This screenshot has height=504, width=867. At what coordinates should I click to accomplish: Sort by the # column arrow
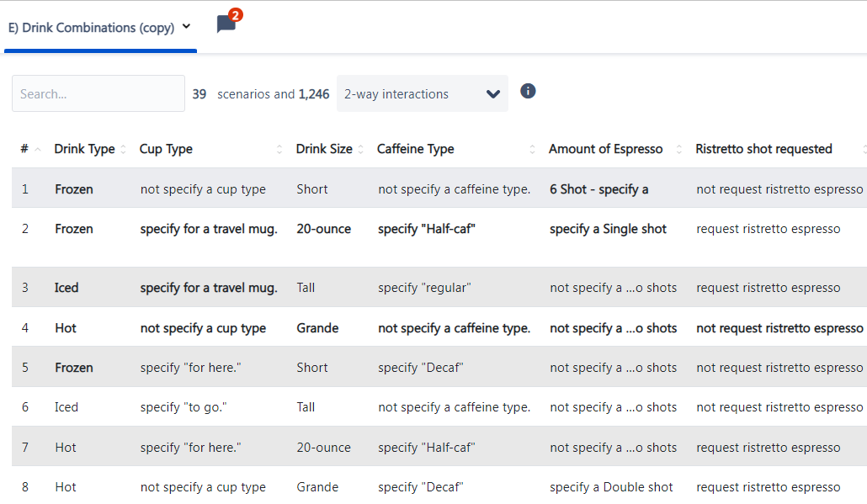tap(38, 149)
